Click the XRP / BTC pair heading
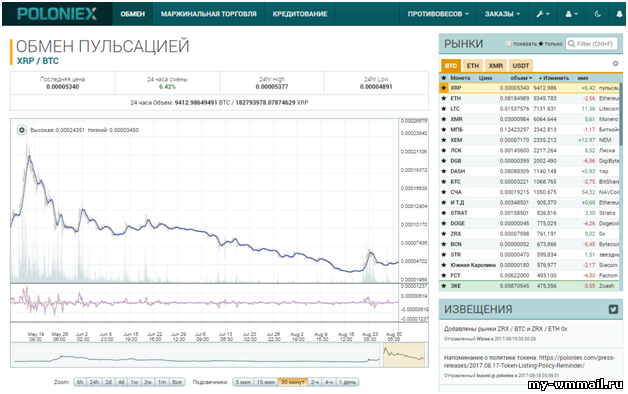The width and height of the screenshot is (628, 394). [x=38, y=61]
